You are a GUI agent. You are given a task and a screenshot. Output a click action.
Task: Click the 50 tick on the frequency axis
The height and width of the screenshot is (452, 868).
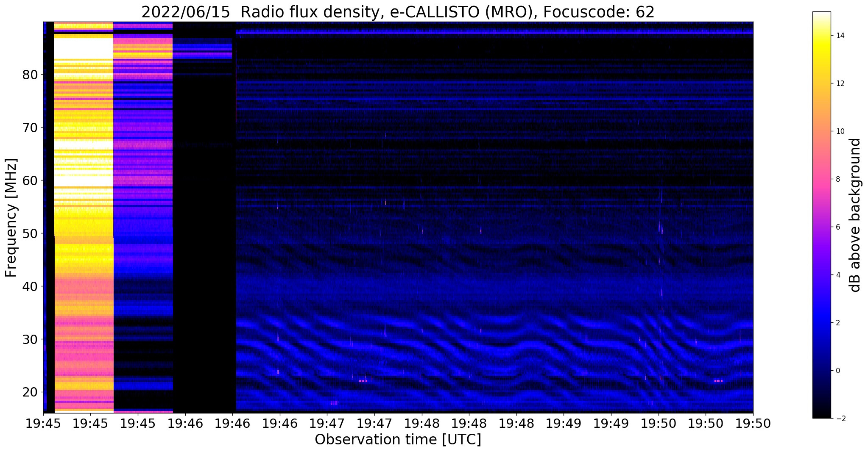[x=31, y=233]
